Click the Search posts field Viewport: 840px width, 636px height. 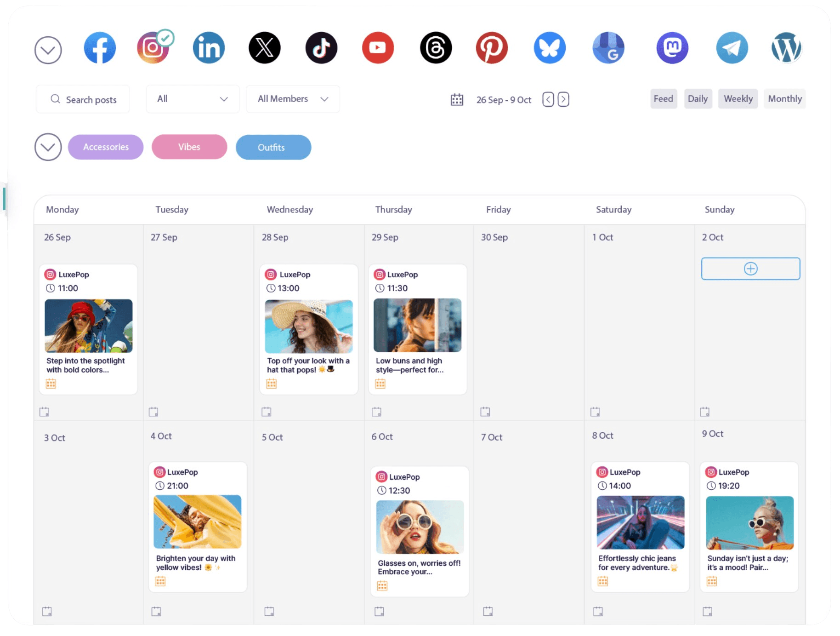point(83,99)
